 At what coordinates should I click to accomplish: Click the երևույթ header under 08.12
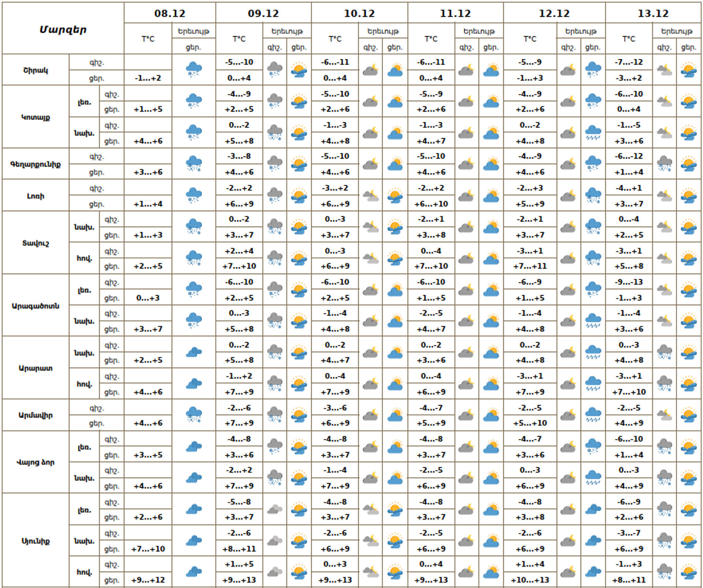tap(193, 31)
